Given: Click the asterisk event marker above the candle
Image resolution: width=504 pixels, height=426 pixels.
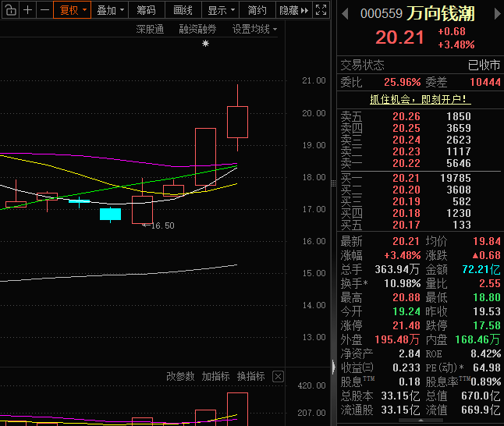Looking at the screenshot, I should tap(205, 43).
